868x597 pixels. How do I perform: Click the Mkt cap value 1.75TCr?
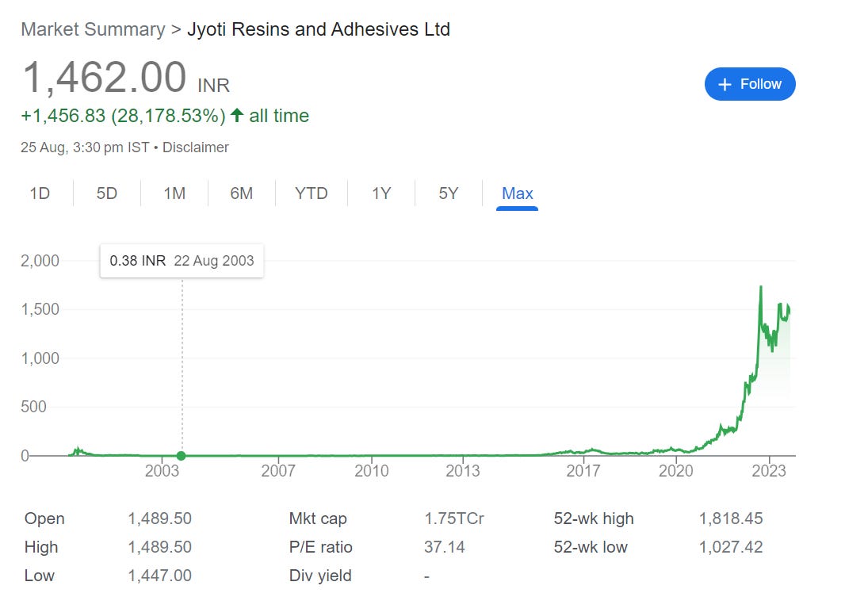454,519
